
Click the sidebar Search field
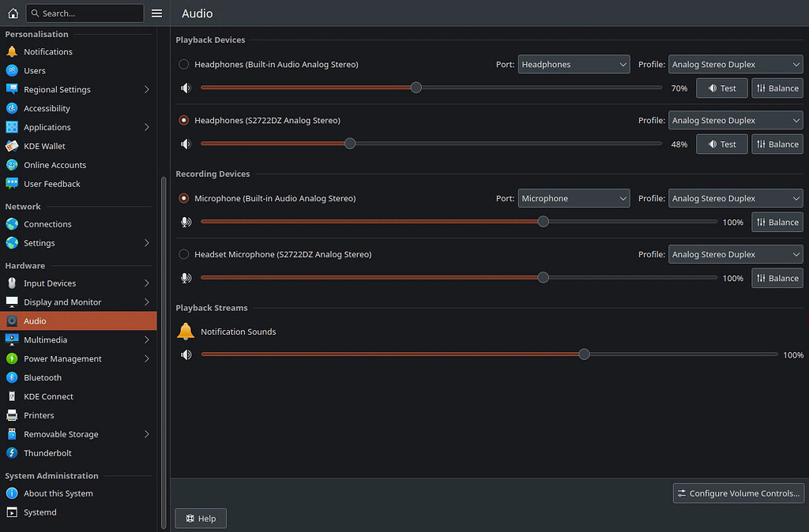[x=85, y=13]
